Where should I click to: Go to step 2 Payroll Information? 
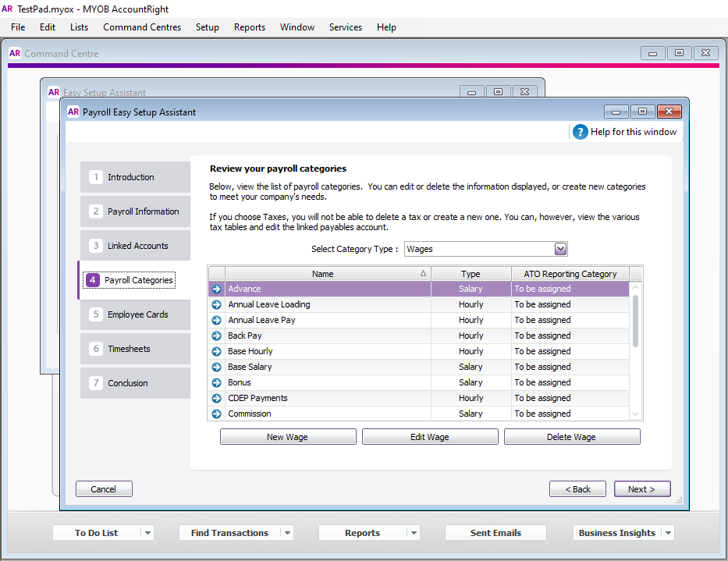pos(135,211)
